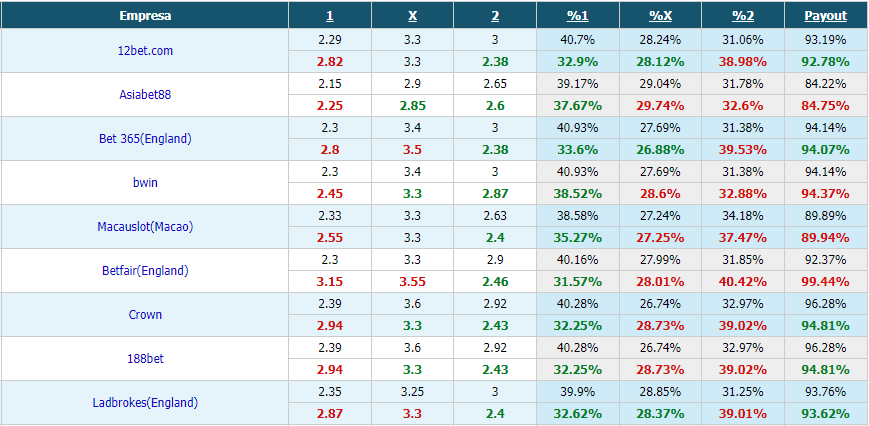Sort by the 2 column header
Viewport: 869px width, 426px height.
495,16
